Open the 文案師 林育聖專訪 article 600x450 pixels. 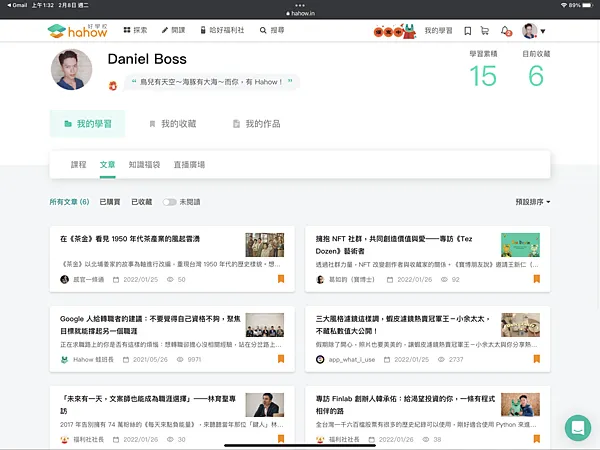coord(148,405)
